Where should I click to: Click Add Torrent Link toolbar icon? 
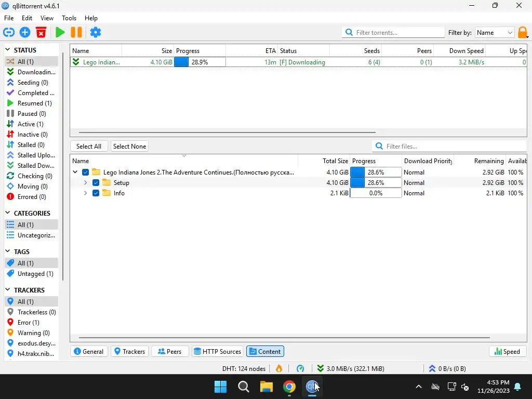click(x=9, y=33)
